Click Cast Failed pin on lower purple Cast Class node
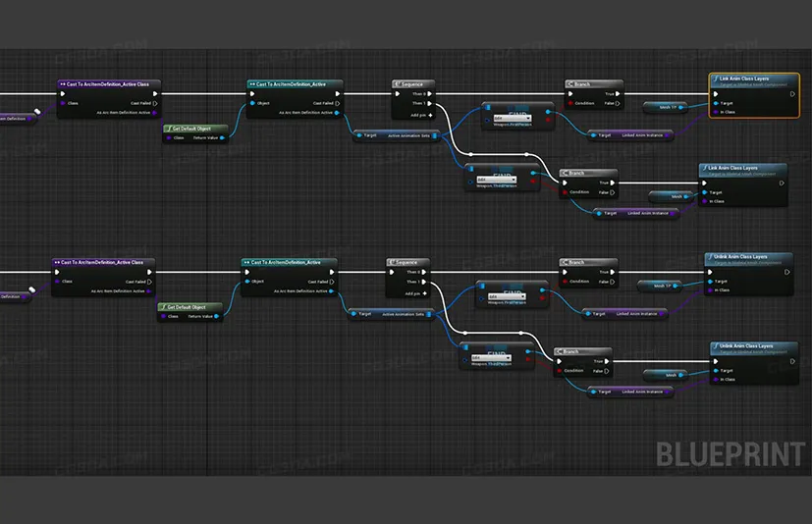 point(149,282)
